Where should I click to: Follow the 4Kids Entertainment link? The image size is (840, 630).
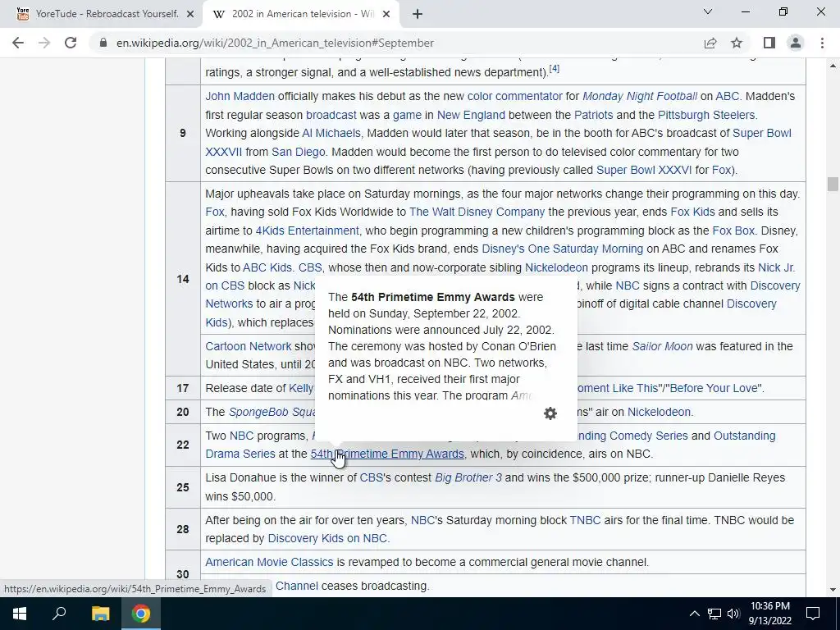307,231
